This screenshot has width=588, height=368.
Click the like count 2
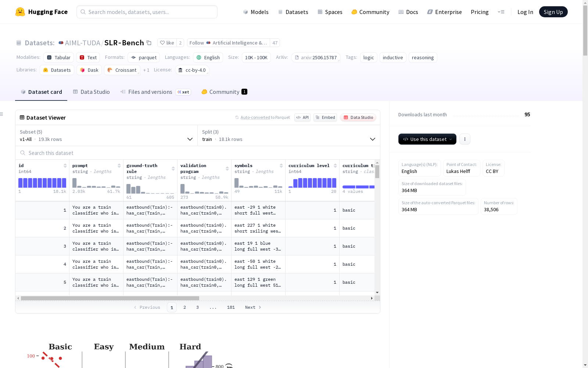point(180,43)
